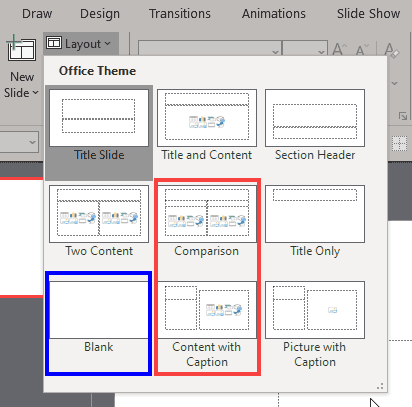
Task: Open the Transitions tab
Action: point(180,14)
